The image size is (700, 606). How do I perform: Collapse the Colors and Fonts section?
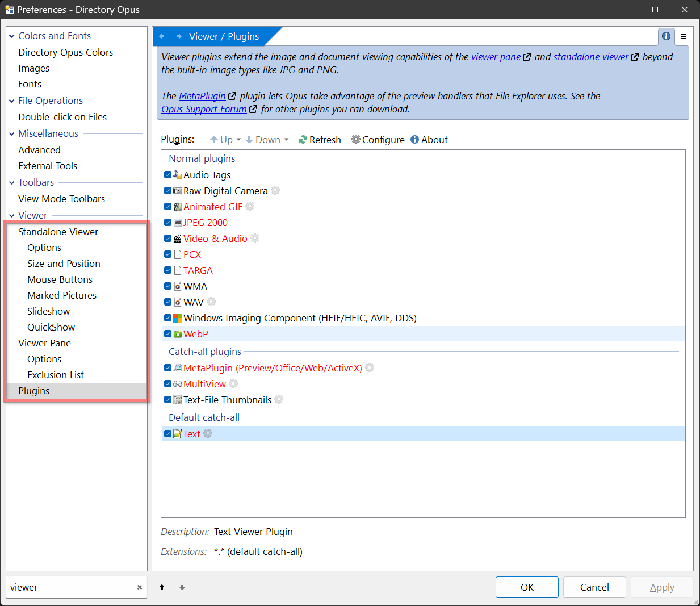(x=12, y=36)
